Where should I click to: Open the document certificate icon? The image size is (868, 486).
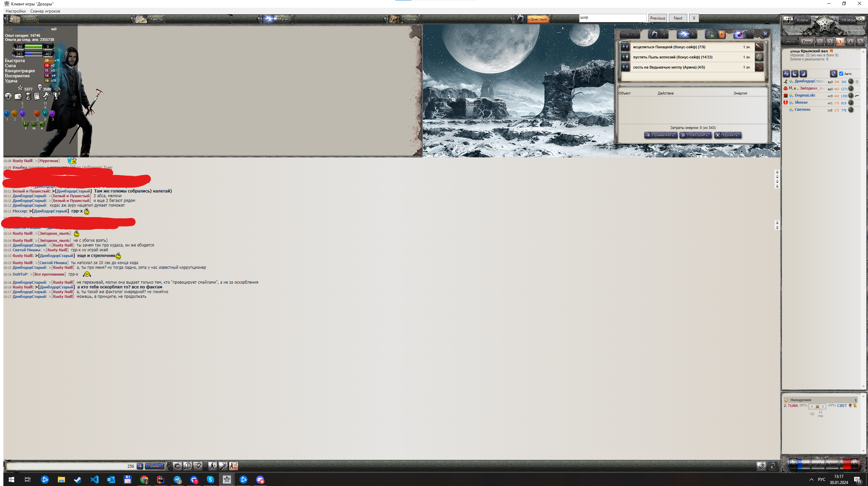[37, 97]
